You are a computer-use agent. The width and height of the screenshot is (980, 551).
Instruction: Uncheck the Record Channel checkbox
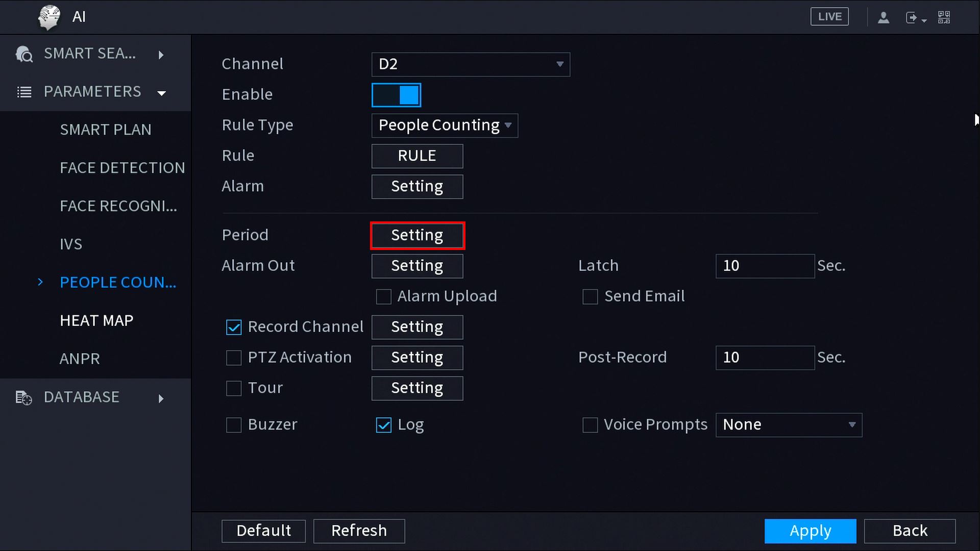[x=234, y=327]
